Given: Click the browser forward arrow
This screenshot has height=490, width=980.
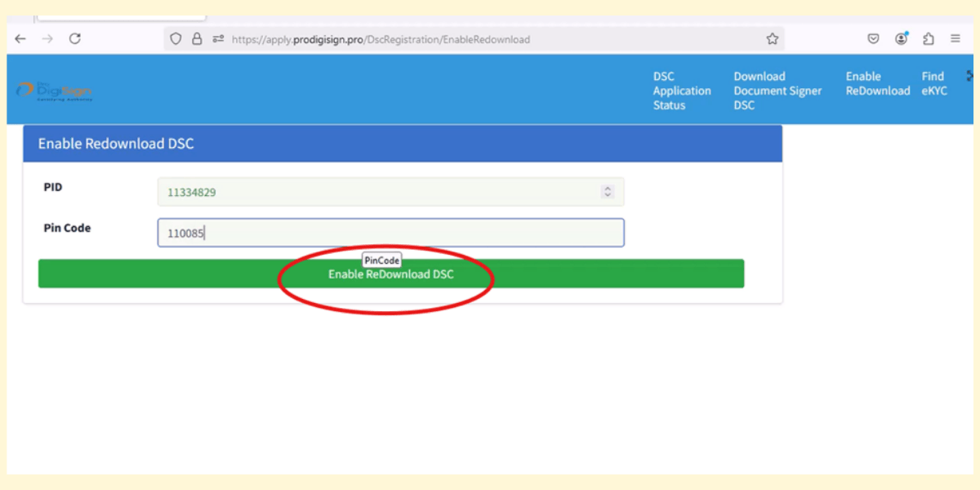Looking at the screenshot, I should point(47,38).
